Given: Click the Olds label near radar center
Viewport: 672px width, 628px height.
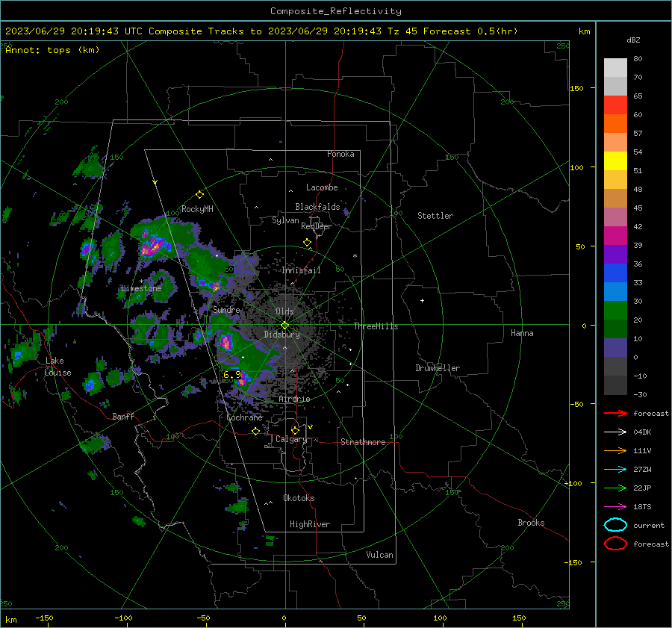Looking at the screenshot, I should (284, 311).
